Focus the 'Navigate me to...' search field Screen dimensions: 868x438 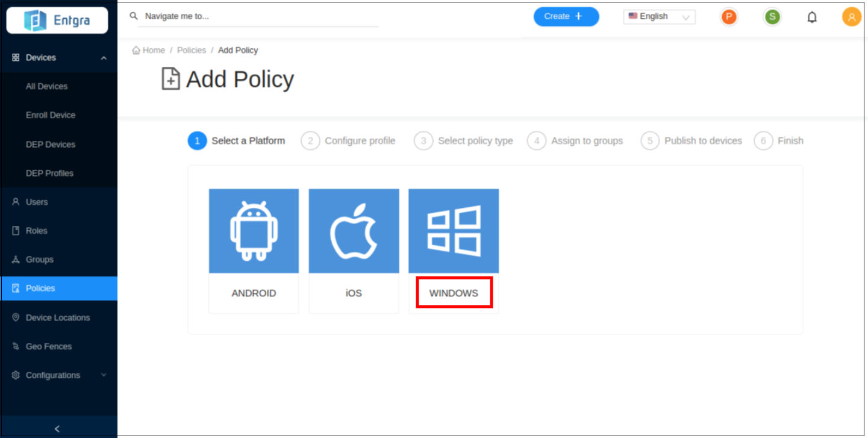point(258,16)
